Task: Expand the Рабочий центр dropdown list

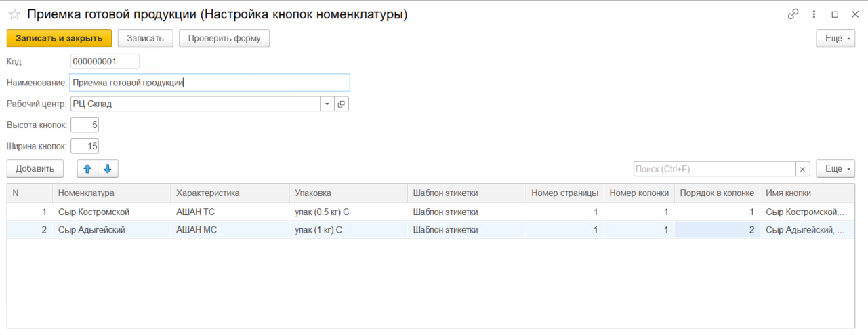Action: point(327,104)
